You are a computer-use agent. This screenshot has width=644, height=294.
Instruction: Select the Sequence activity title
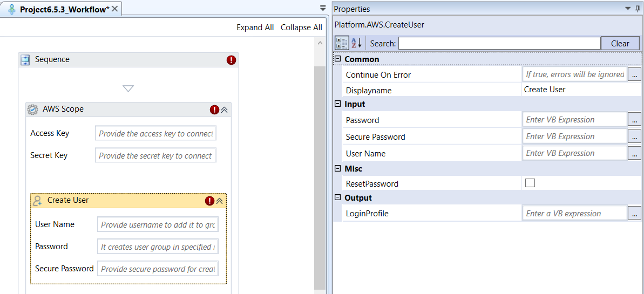[x=52, y=59]
